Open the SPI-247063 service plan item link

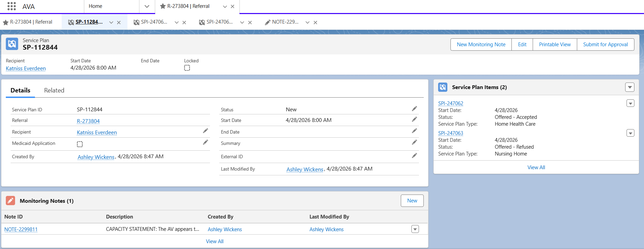[451, 133]
